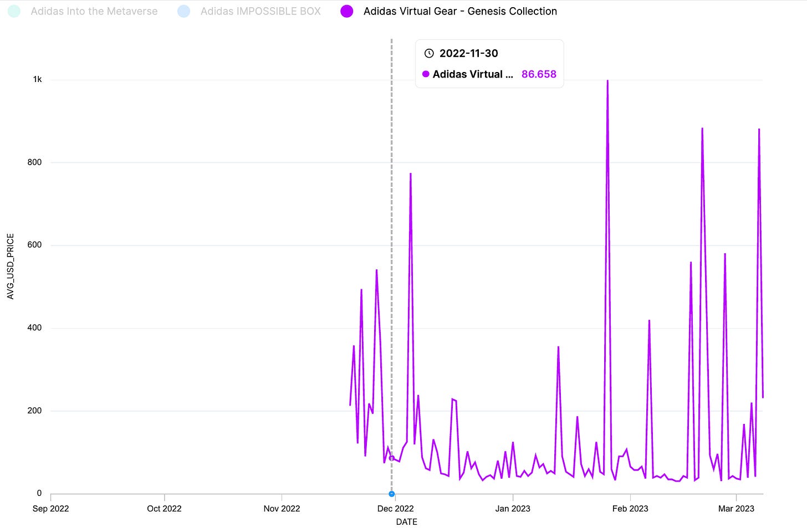Click the 600 y-axis label

pyautogui.click(x=34, y=245)
